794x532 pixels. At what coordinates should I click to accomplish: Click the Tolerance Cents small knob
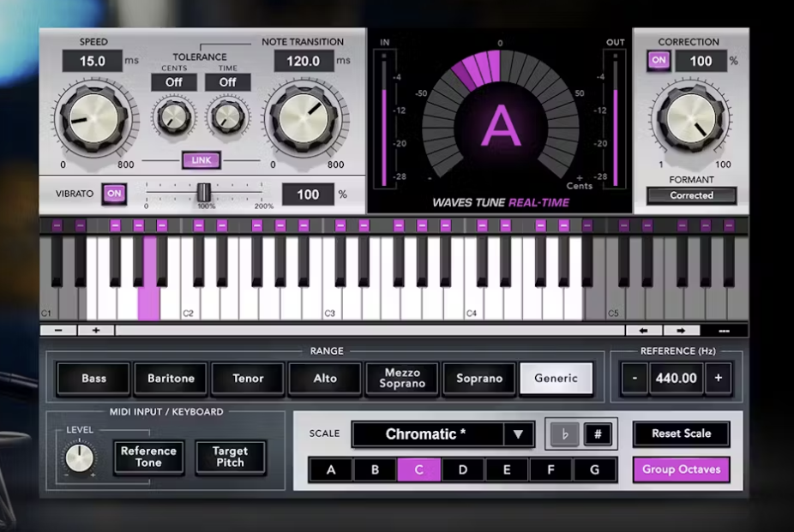point(174,117)
